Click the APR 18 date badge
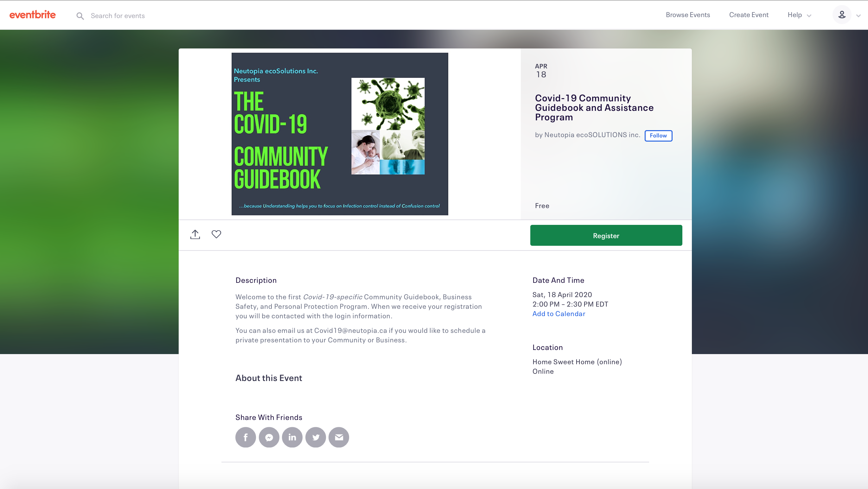This screenshot has height=489, width=868. pyautogui.click(x=541, y=71)
